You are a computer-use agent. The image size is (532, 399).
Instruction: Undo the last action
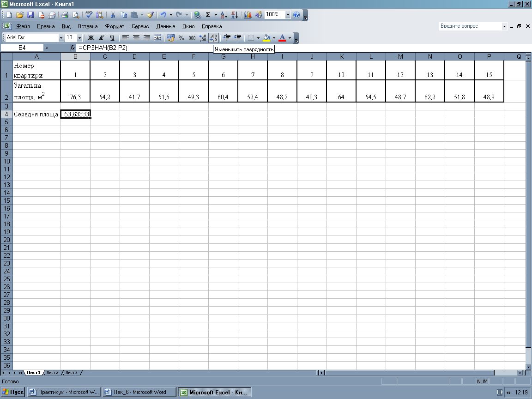(163, 15)
